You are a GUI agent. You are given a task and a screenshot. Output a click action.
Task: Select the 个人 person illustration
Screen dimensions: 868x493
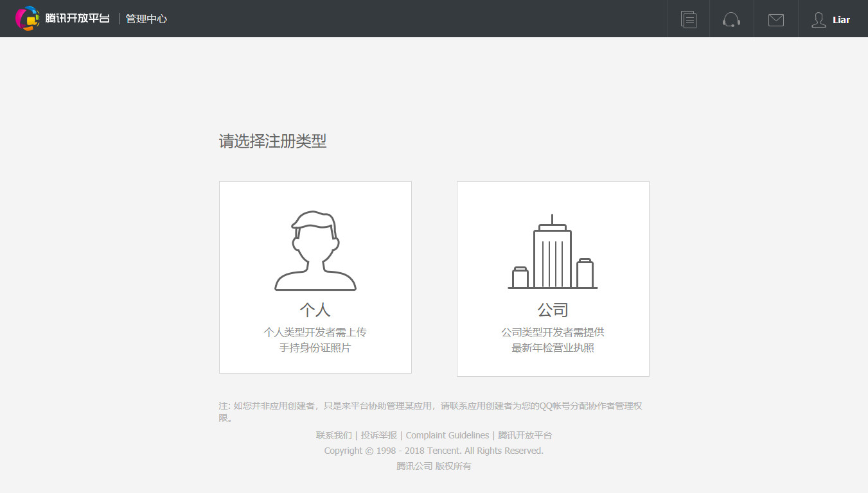coord(315,251)
